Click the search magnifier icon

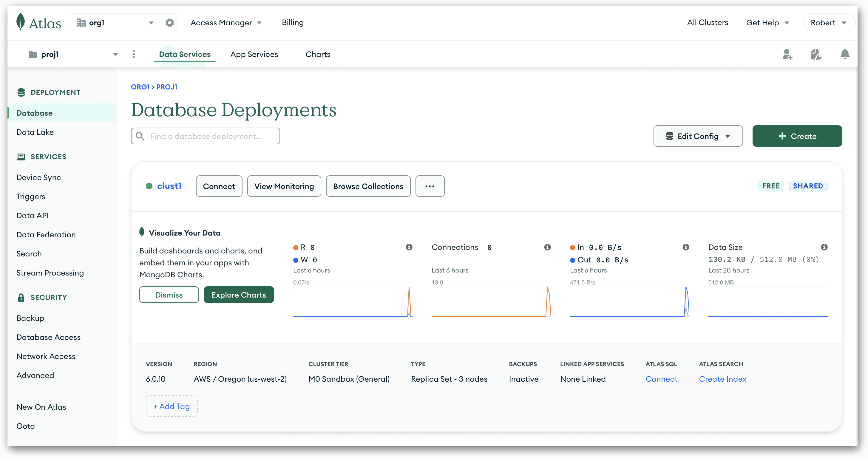point(140,136)
